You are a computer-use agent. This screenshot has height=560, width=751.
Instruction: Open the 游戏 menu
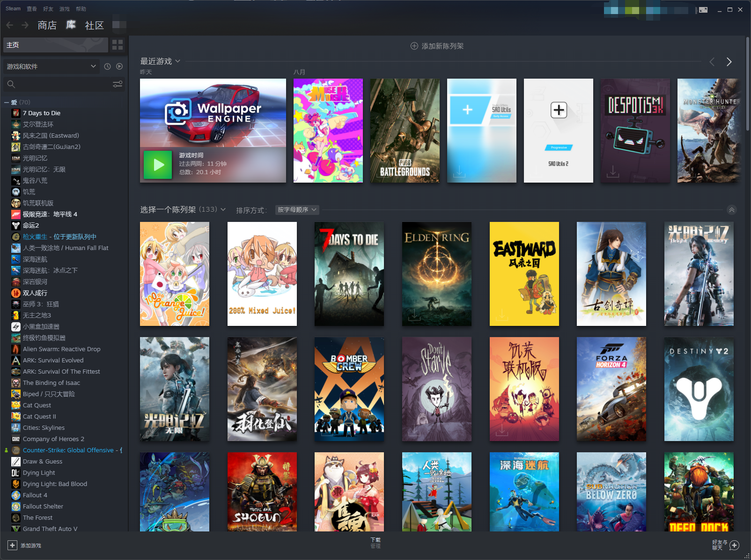(65, 9)
